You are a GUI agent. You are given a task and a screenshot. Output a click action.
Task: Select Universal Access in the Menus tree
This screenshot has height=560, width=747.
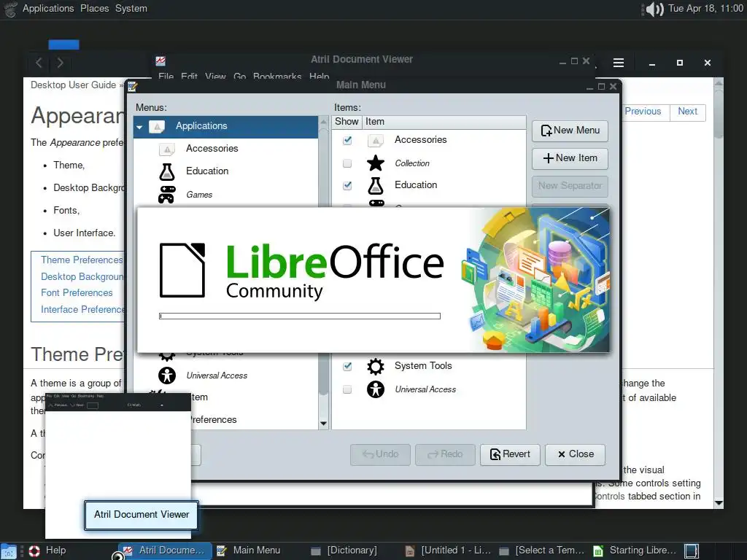tap(217, 376)
